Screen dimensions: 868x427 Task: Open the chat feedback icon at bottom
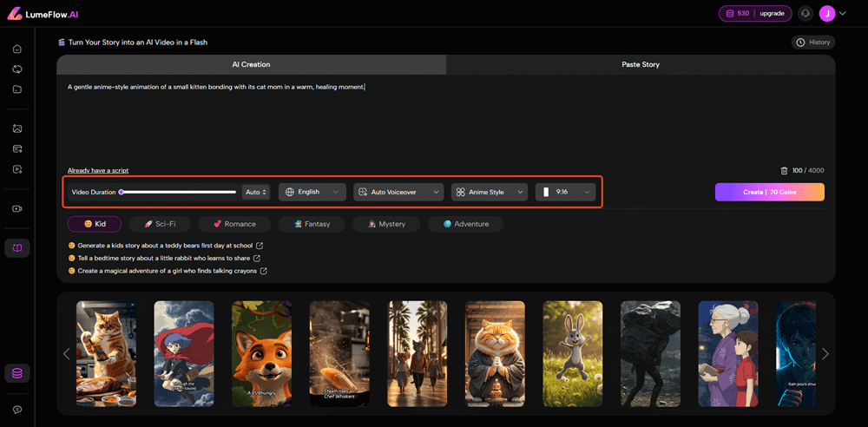click(17, 410)
